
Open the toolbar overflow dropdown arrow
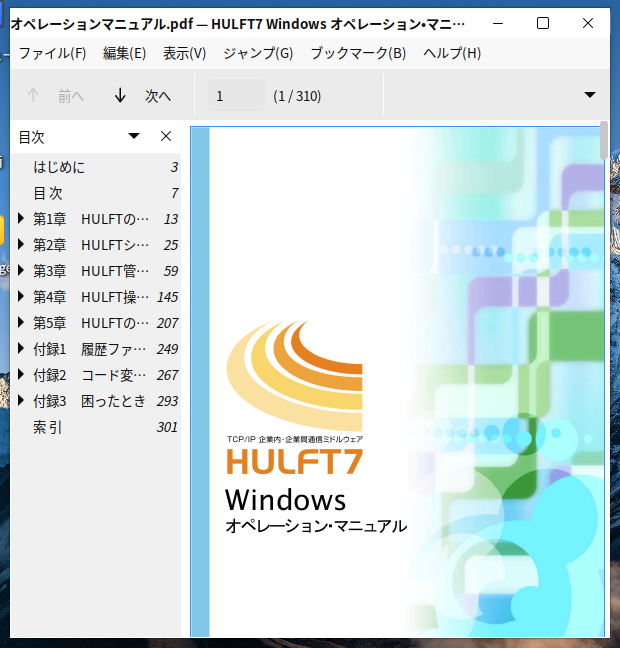(589, 95)
